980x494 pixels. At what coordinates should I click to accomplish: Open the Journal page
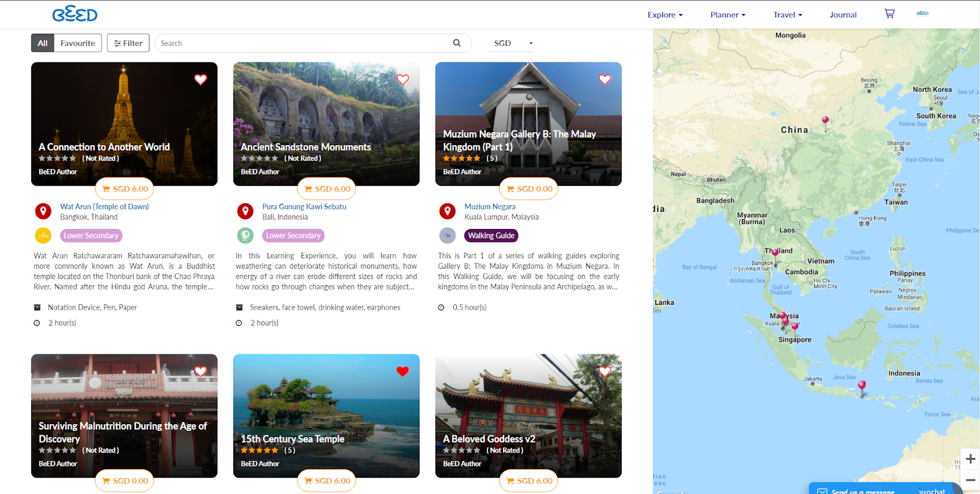pos(843,15)
